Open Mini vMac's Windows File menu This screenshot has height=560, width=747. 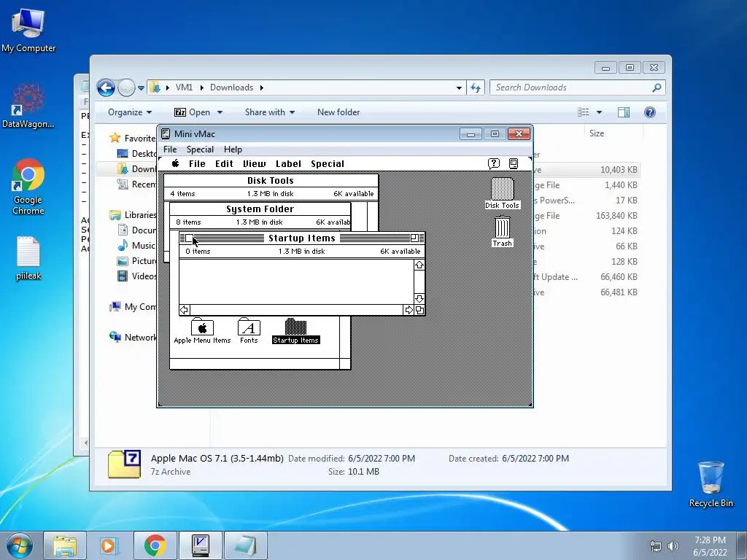(169, 149)
